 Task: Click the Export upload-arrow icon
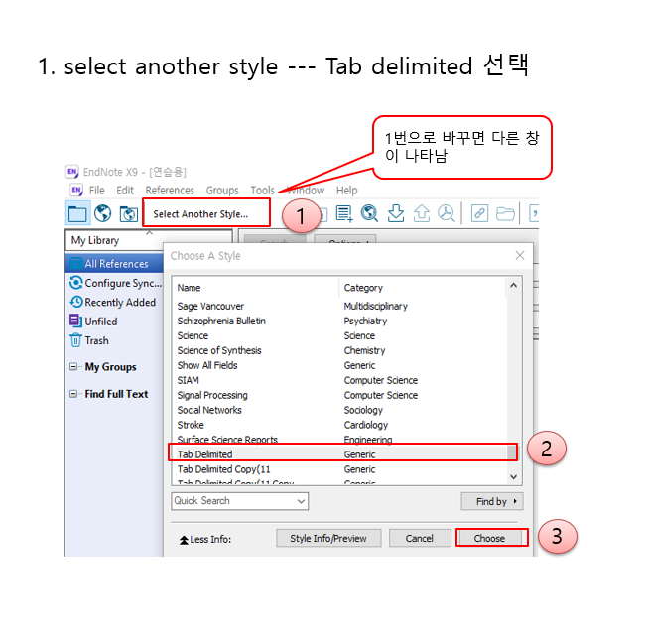pos(422,213)
